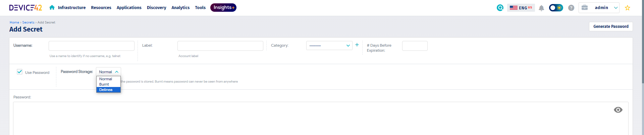
Task: Choose Burnt password storage option
Action: pyautogui.click(x=104, y=84)
